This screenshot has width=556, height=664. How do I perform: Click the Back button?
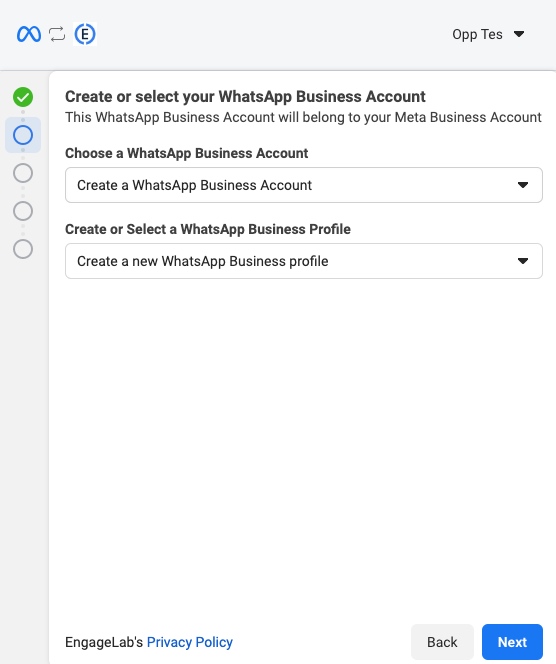point(442,642)
